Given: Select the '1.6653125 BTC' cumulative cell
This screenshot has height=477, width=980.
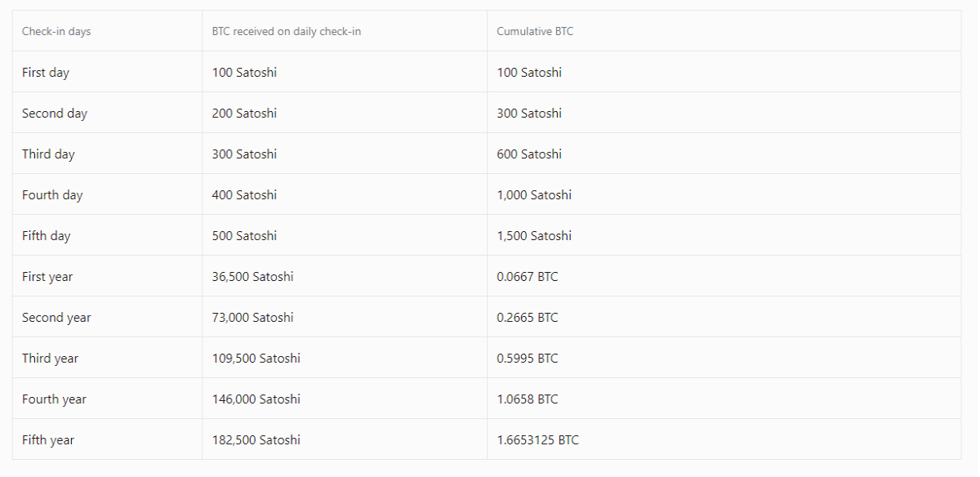Looking at the screenshot, I should click(537, 439).
